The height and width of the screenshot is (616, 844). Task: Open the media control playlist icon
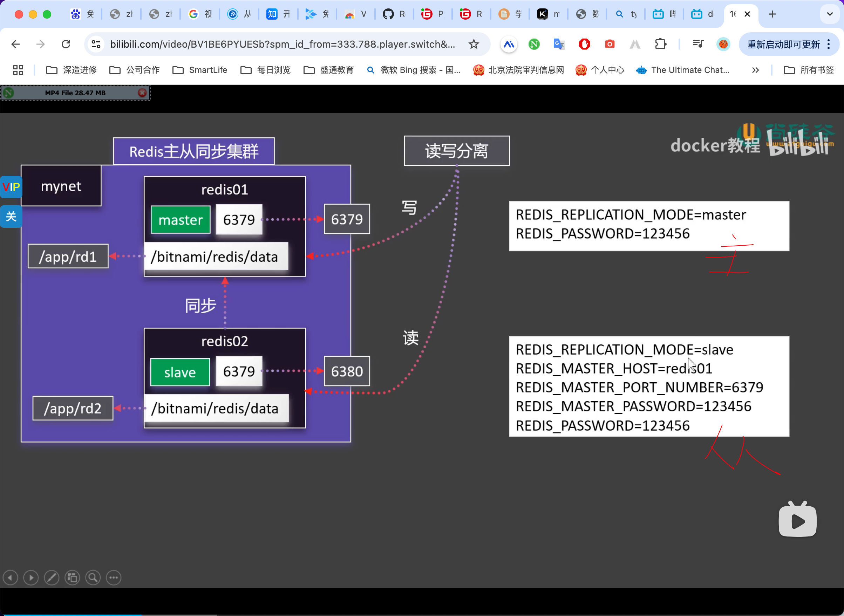point(698,45)
